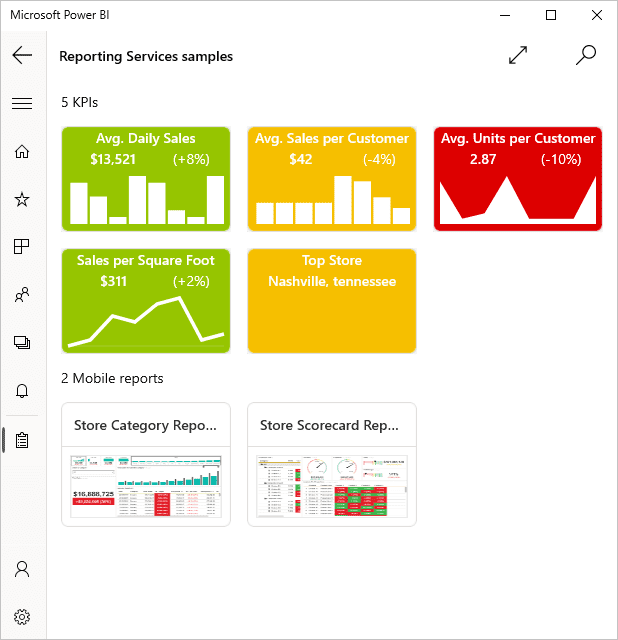Open the account profile icon

[22, 569]
